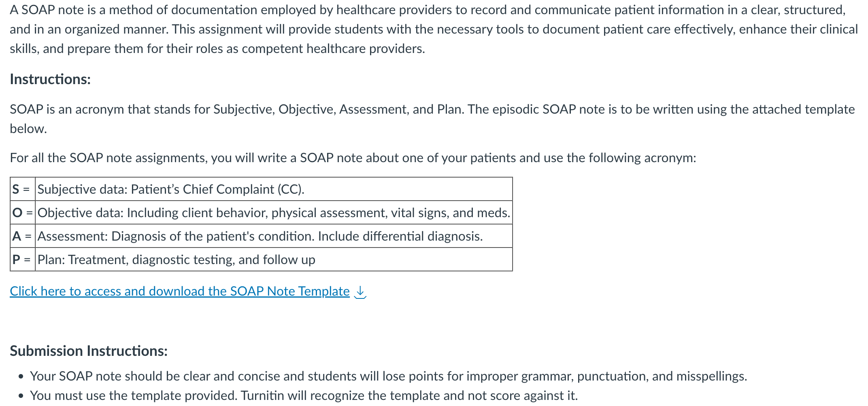Click the Instructions heading
868x406 pixels.
click(50, 79)
